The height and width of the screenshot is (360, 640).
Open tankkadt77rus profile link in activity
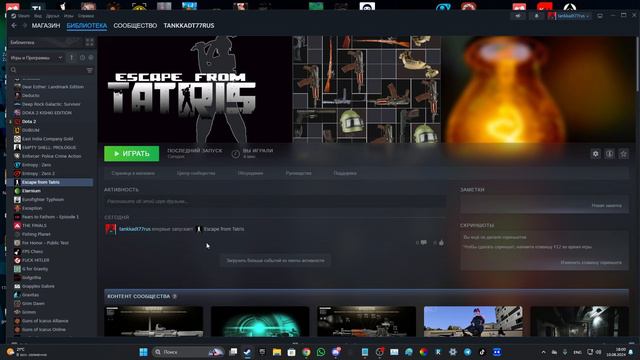135,229
